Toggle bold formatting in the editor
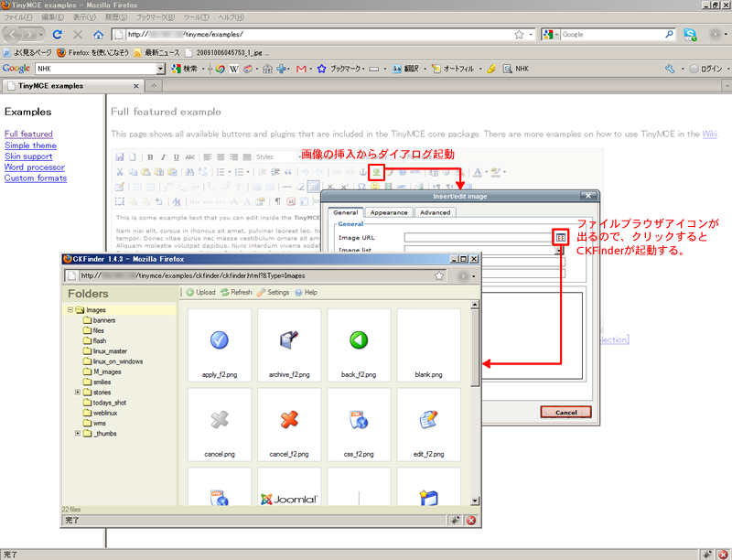Viewport: 732px width, 560px height. pyautogui.click(x=150, y=156)
